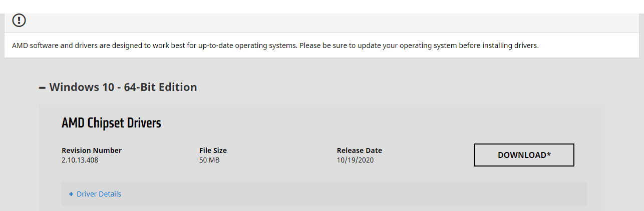Screen dimensions: 644x211
Task: Select the Revision Number label
Action: 92,150
